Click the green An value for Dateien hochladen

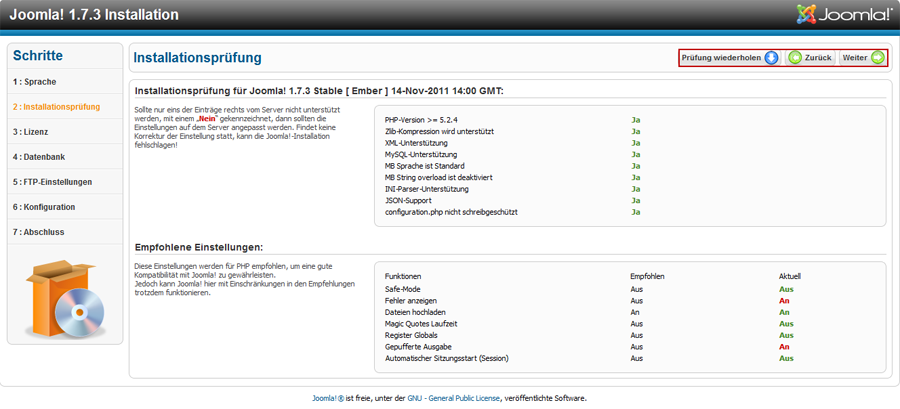[x=784, y=312]
